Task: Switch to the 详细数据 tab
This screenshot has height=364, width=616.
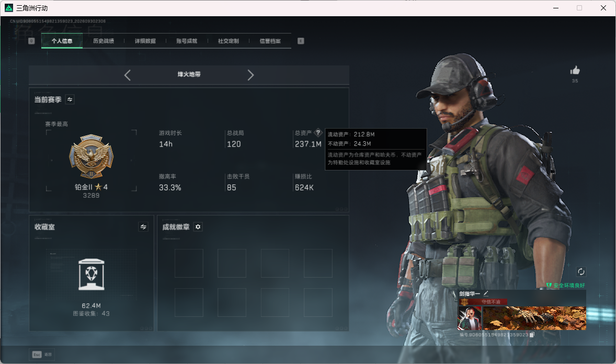Action: 145,41
